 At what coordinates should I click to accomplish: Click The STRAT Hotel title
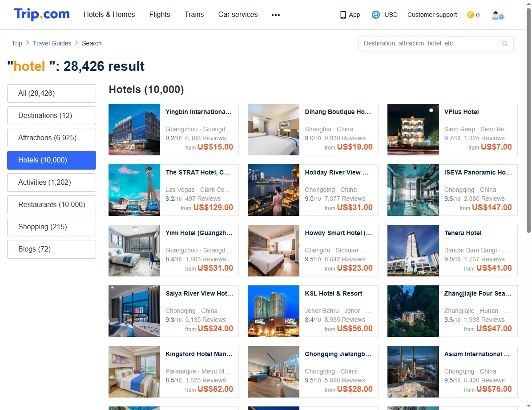[198, 172]
